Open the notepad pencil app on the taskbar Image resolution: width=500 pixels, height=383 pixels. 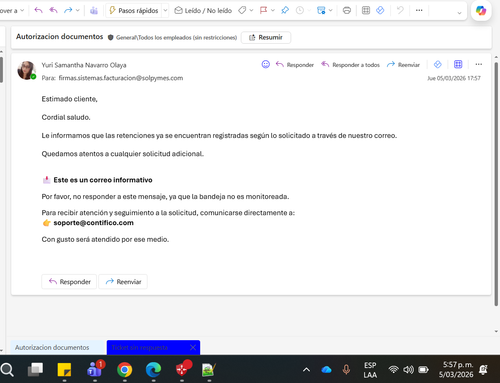point(209,370)
